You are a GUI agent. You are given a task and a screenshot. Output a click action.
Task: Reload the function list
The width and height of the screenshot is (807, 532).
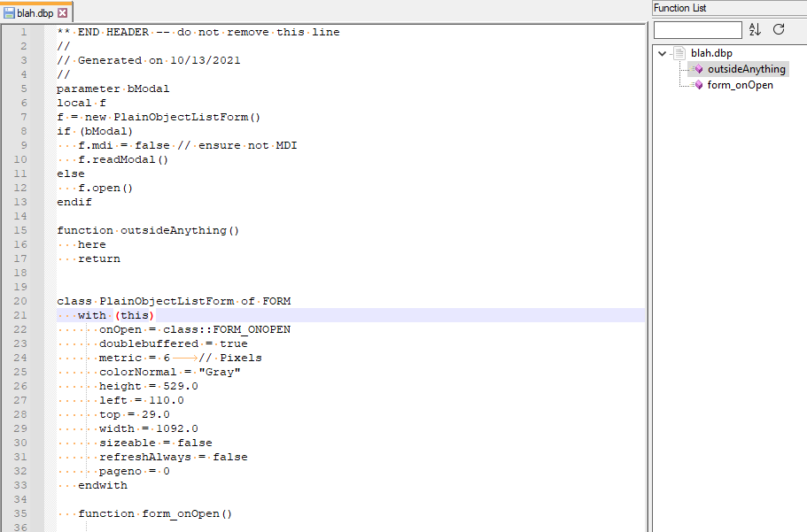click(779, 29)
